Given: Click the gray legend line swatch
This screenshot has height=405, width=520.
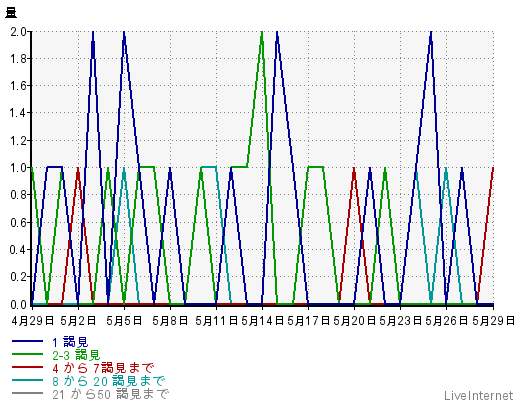Looking at the screenshot, I should (x=27, y=393).
